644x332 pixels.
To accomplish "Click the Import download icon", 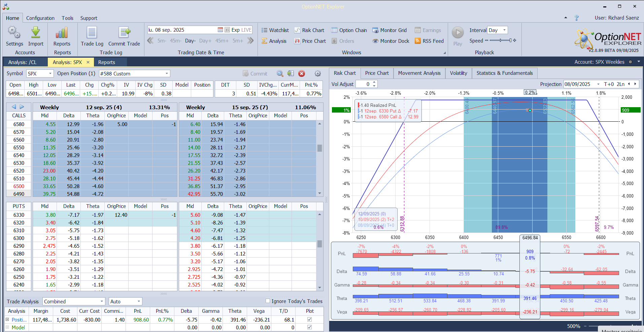I will [36, 33].
